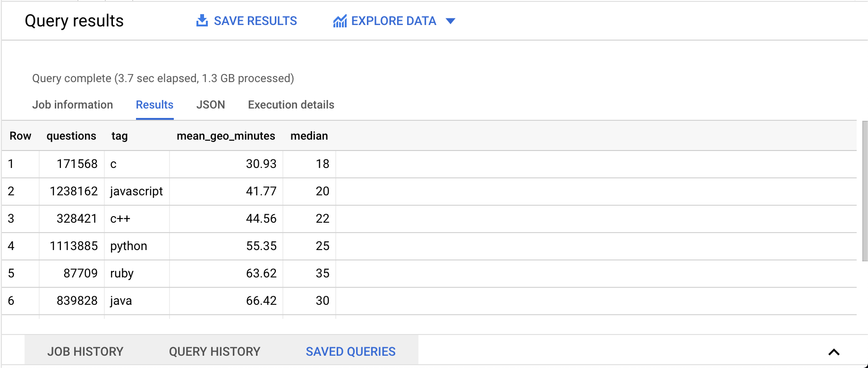Screen dimensions: 868x368
Task: Click the median column header
Action: [309, 136]
